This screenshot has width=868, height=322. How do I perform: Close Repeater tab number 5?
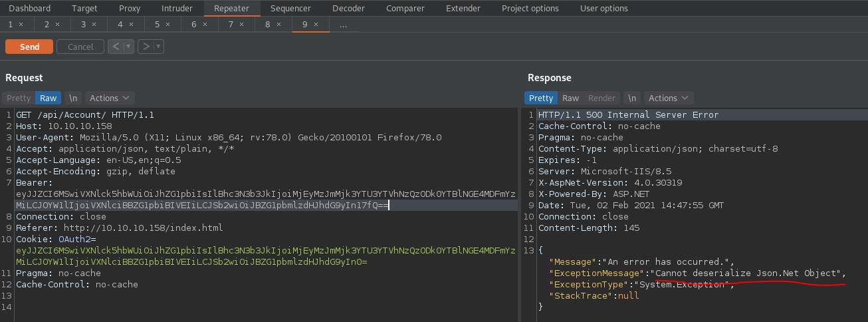click(x=168, y=24)
